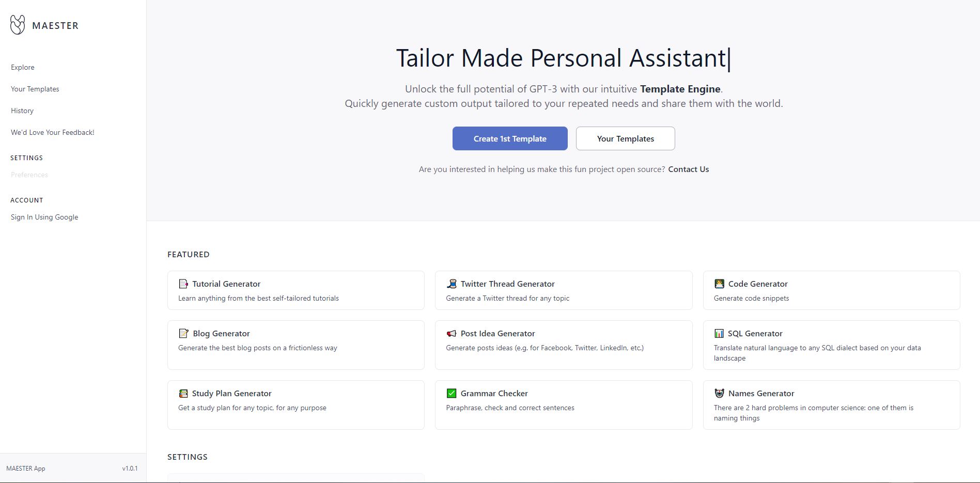Screen dimensions: 980x483
Task: Click the MAESTER logo icon
Action: [18, 25]
